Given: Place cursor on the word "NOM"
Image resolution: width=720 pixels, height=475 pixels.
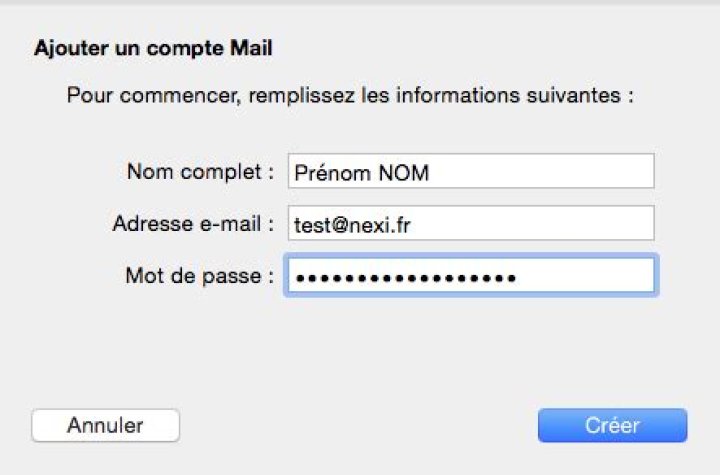Looking at the screenshot, I should tap(402, 173).
